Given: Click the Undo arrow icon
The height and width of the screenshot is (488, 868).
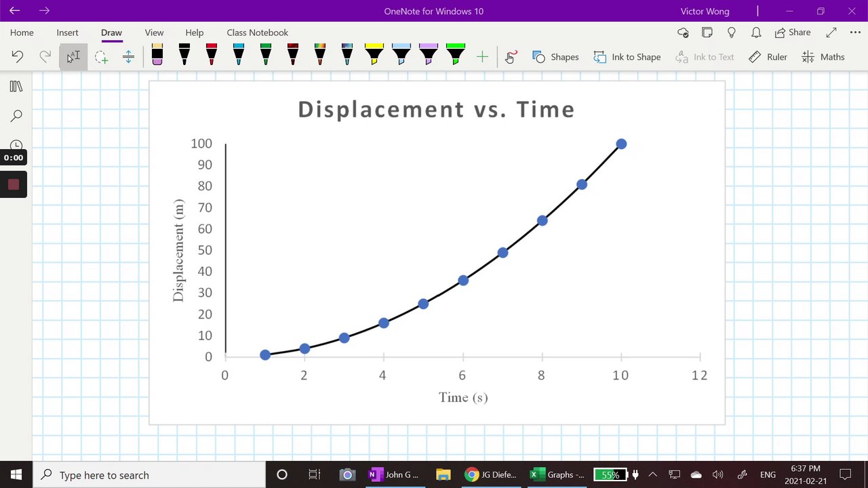Looking at the screenshot, I should click(x=18, y=57).
